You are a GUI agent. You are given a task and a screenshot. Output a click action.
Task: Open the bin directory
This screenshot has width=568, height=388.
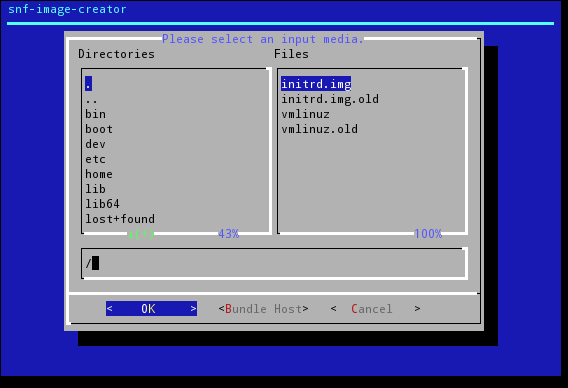tap(96, 114)
